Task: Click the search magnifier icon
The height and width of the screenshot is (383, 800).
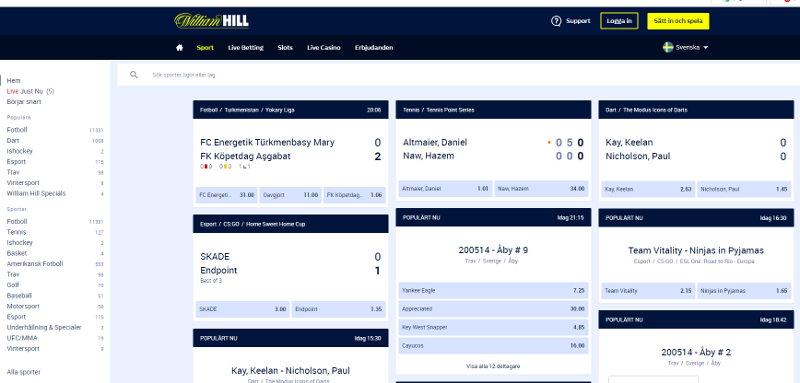Action: (134, 74)
